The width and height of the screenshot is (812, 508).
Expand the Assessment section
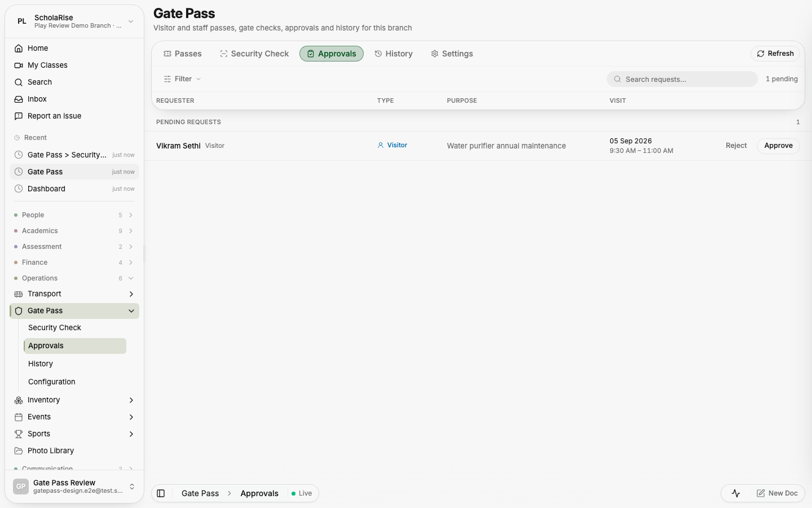pos(74,247)
